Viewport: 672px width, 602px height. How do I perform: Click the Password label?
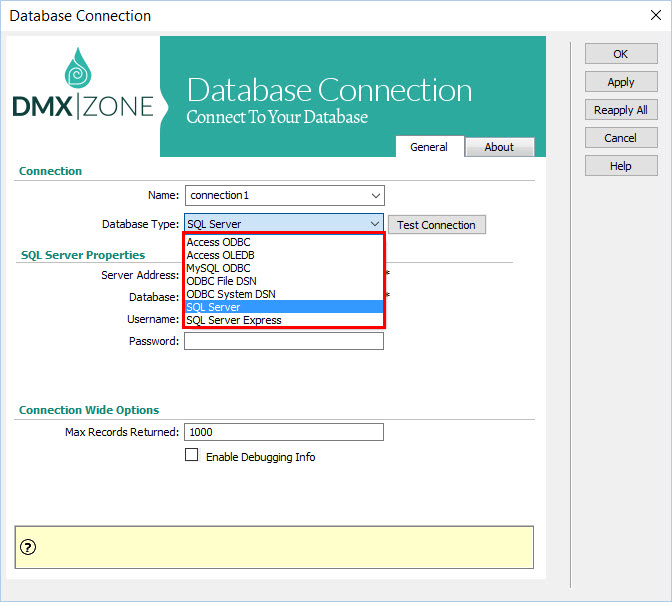154,341
